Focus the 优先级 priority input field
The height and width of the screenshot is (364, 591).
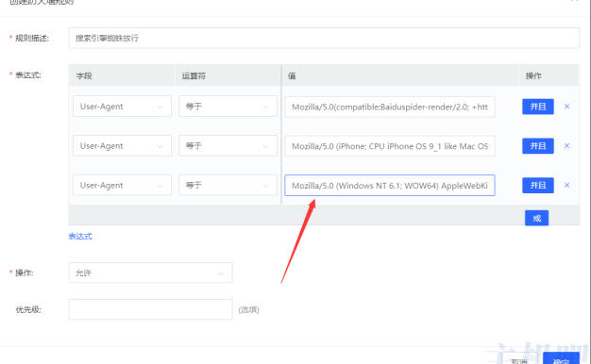point(150,309)
